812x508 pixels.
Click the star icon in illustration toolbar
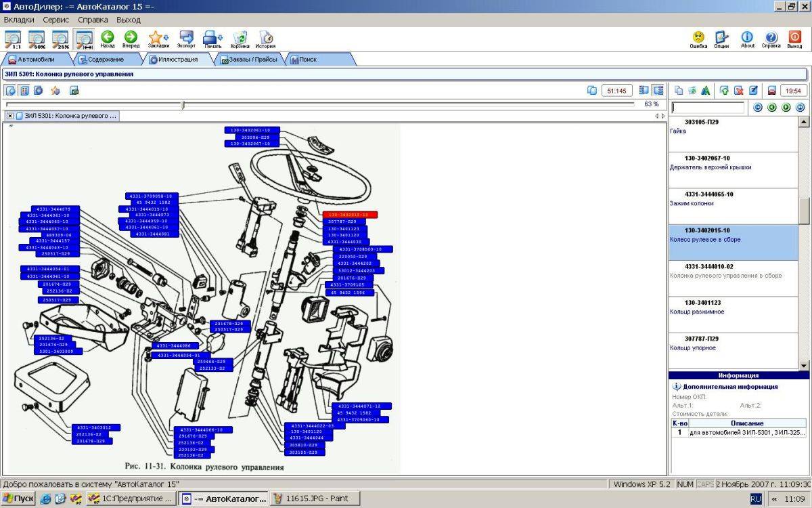(55, 90)
